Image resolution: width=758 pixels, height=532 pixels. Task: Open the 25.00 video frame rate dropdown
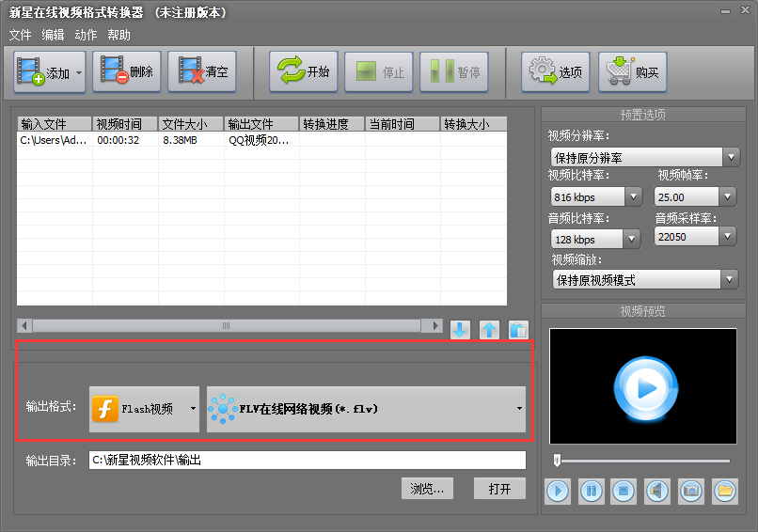click(x=695, y=197)
